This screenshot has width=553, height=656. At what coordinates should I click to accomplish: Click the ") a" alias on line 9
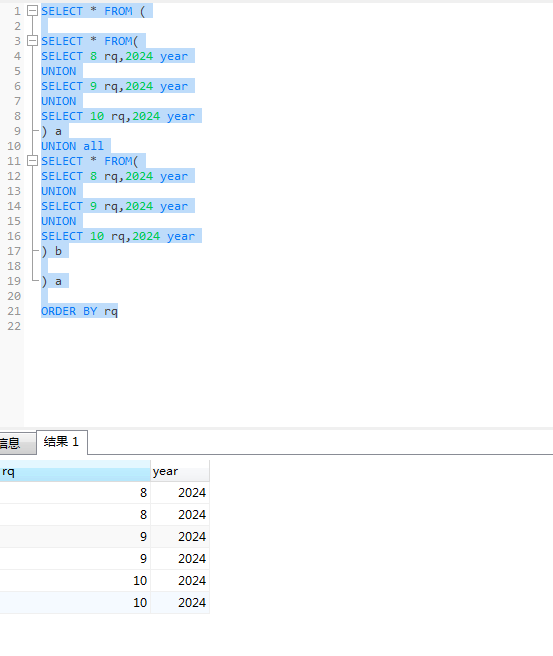51,131
